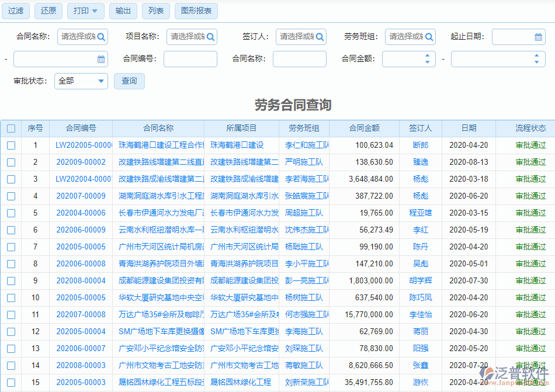The height and width of the screenshot is (392, 555).
Task: Open the 审批状态 dropdown showing 全部
Action: tap(81, 81)
